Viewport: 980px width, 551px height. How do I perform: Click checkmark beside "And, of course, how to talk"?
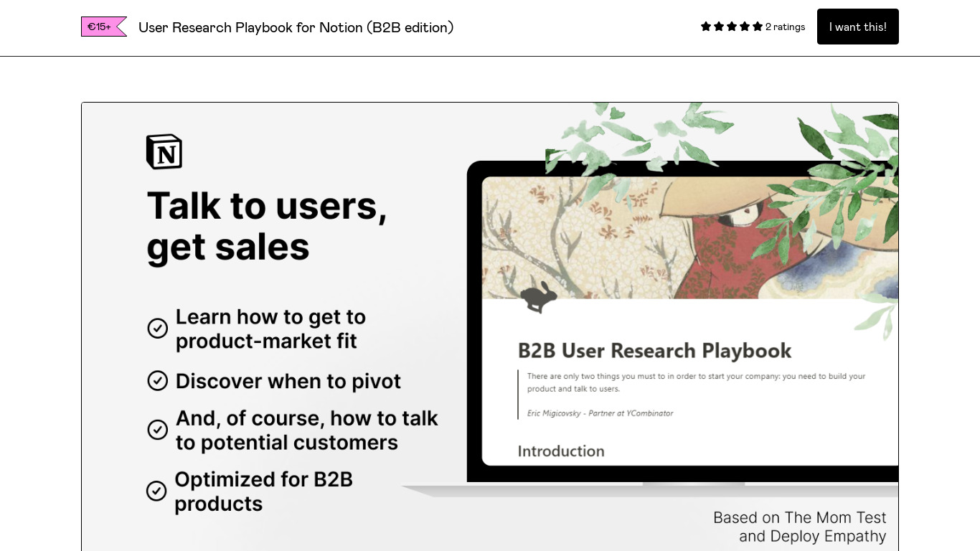[x=158, y=430]
